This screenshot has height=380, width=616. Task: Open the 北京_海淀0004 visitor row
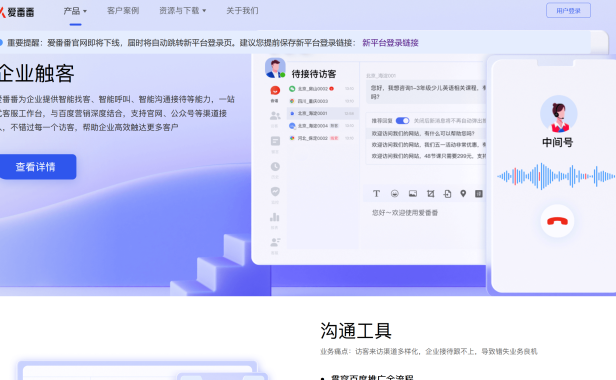322,126
